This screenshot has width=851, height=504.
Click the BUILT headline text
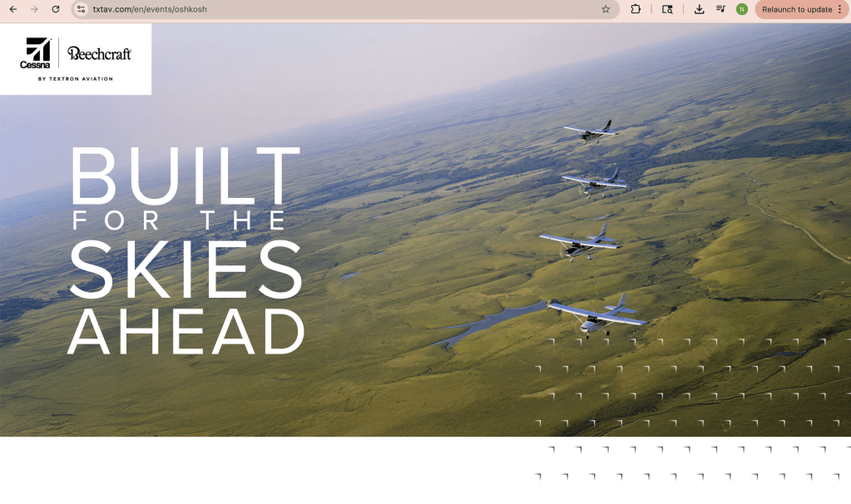pyautogui.click(x=184, y=176)
